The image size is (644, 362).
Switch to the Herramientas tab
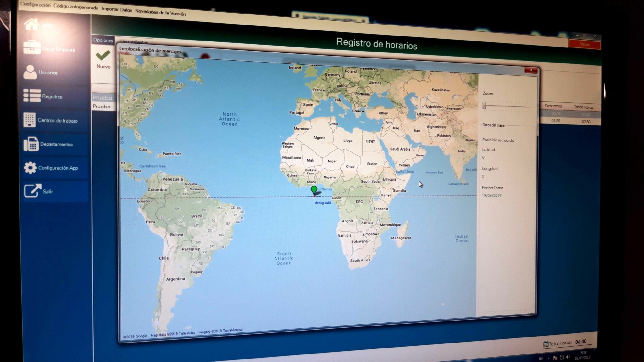[134, 41]
